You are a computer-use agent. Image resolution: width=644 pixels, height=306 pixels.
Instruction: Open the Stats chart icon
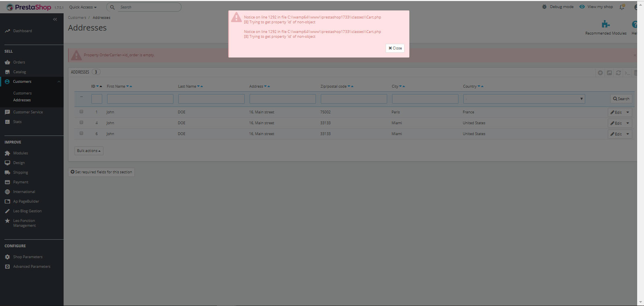click(x=7, y=122)
